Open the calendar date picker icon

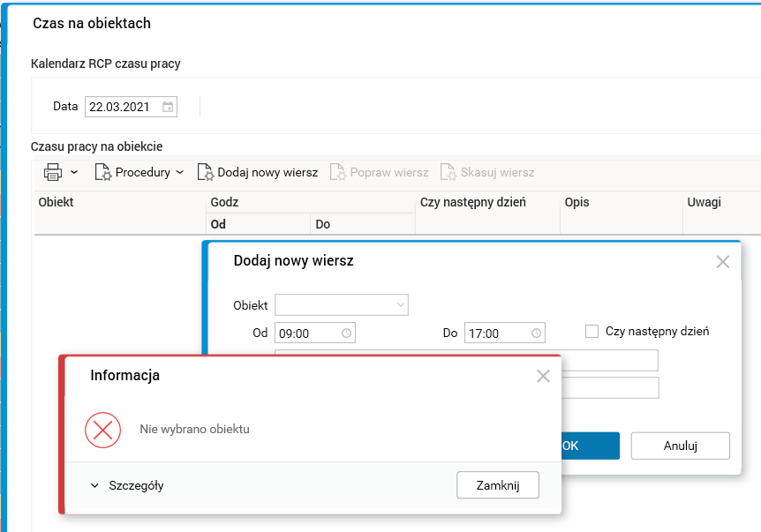[x=168, y=107]
